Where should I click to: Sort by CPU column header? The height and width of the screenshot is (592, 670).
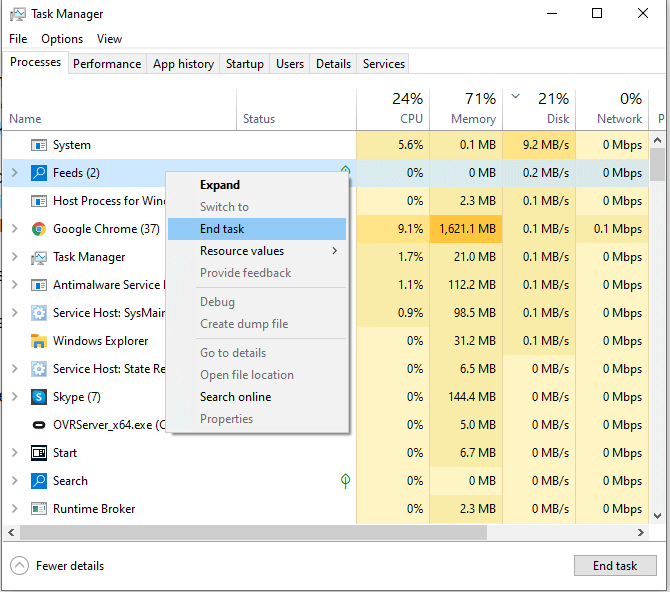tap(393, 109)
